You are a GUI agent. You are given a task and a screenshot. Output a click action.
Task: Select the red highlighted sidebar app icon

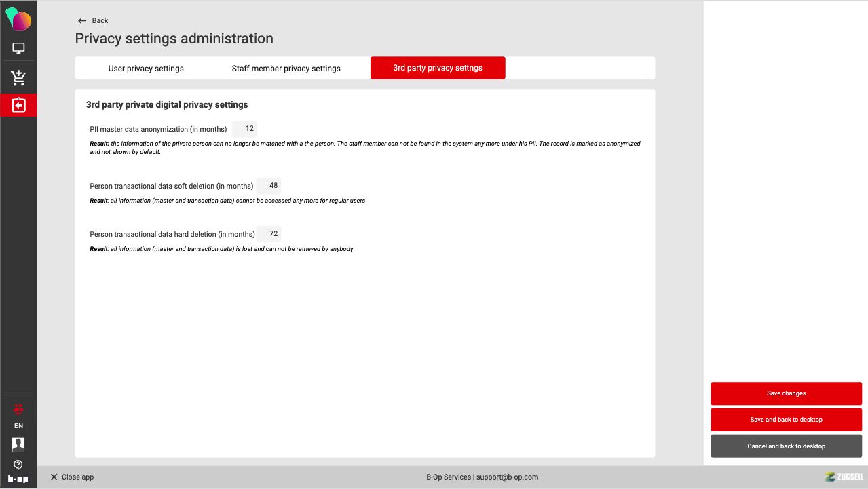tap(18, 105)
